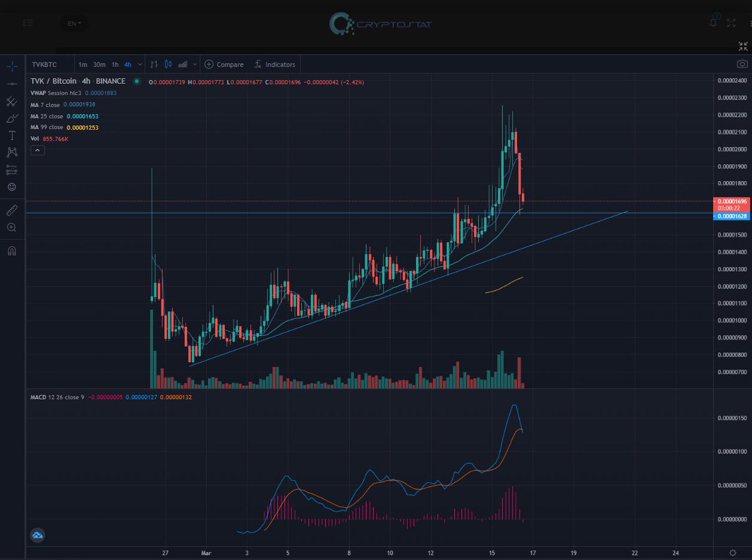Image resolution: width=752 pixels, height=560 pixels.
Task: Click the blue horizontal line price label 0.00001628
Action: coord(732,215)
